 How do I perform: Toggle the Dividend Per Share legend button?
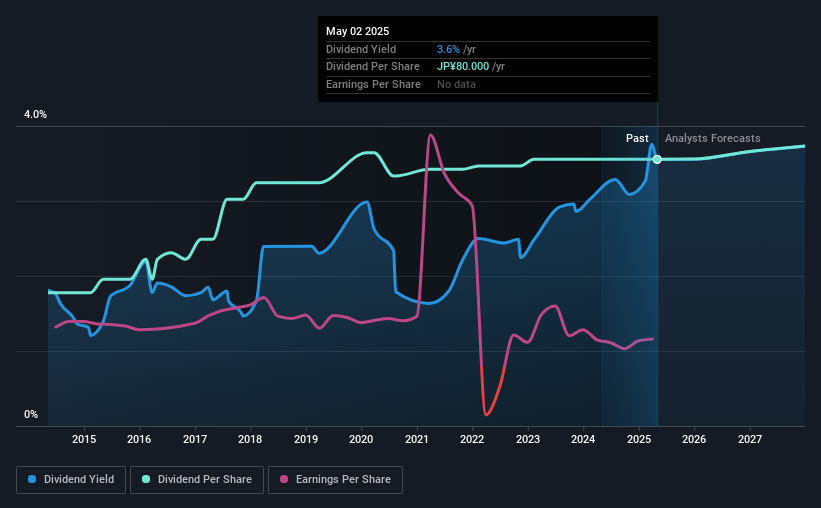tap(197, 480)
